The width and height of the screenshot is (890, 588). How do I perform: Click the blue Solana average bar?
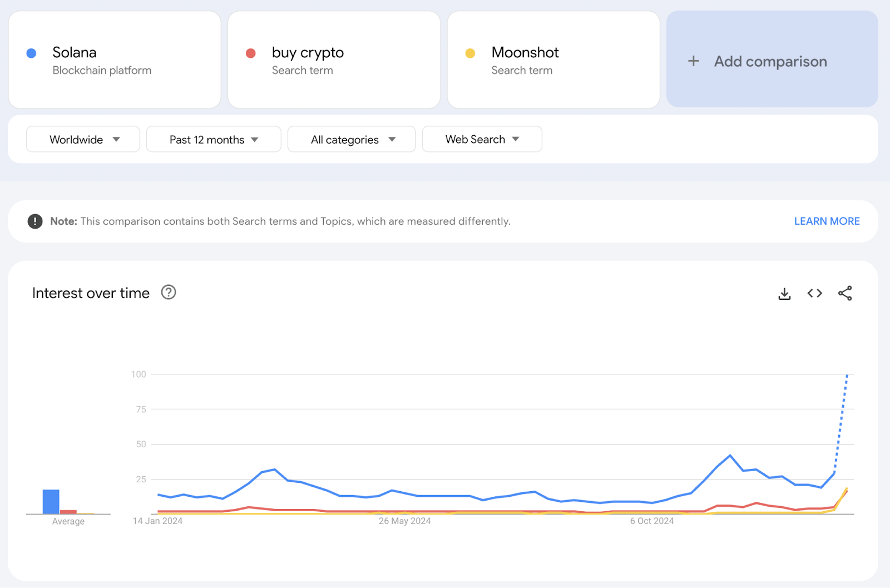51,502
